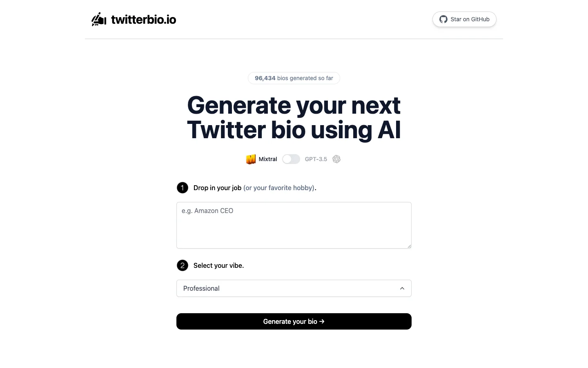Click inside the job description text area
This screenshot has width=588, height=368.
[x=294, y=225]
